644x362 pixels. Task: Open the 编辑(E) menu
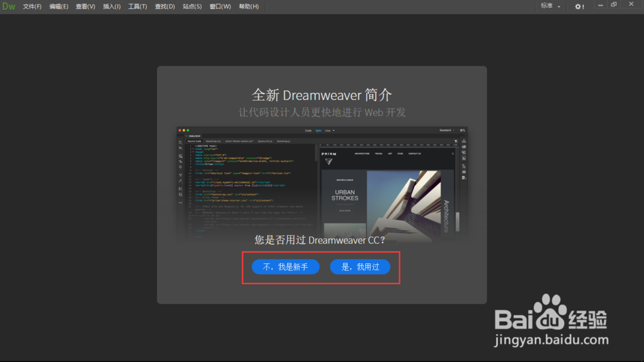click(59, 6)
